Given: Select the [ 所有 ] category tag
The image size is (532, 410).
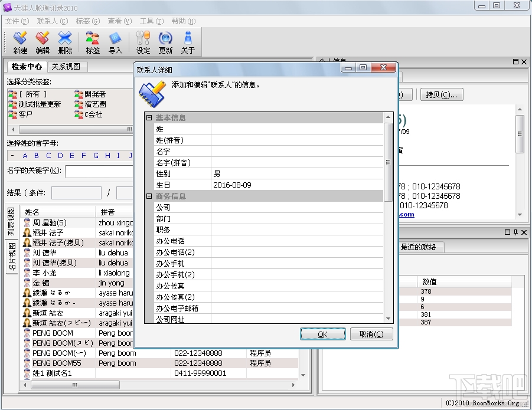Looking at the screenshot, I should pyautogui.click(x=28, y=94).
